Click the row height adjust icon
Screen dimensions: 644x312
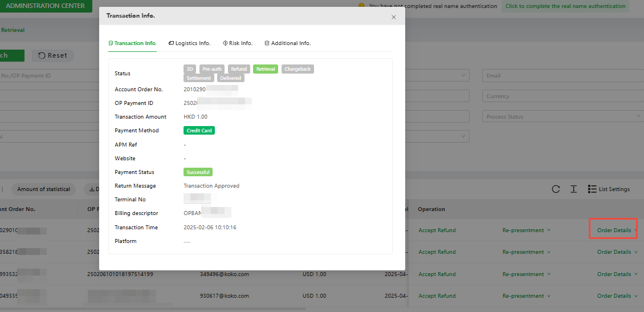tap(574, 189)
